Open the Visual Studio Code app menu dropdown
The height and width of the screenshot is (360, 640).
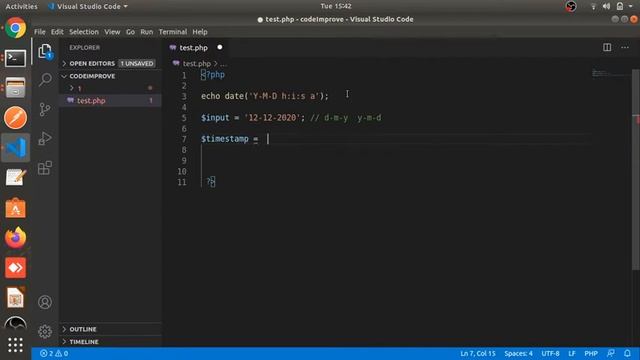(x=88, y=7)
